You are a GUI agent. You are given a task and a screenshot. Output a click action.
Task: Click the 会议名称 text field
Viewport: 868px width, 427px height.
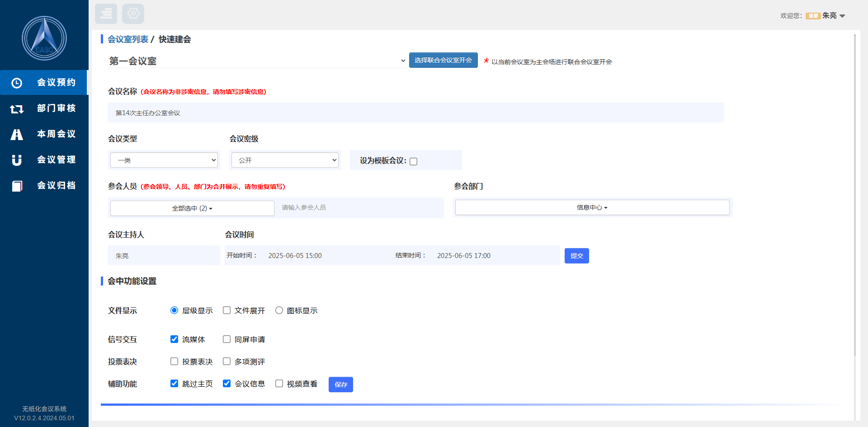coord(415,113)
